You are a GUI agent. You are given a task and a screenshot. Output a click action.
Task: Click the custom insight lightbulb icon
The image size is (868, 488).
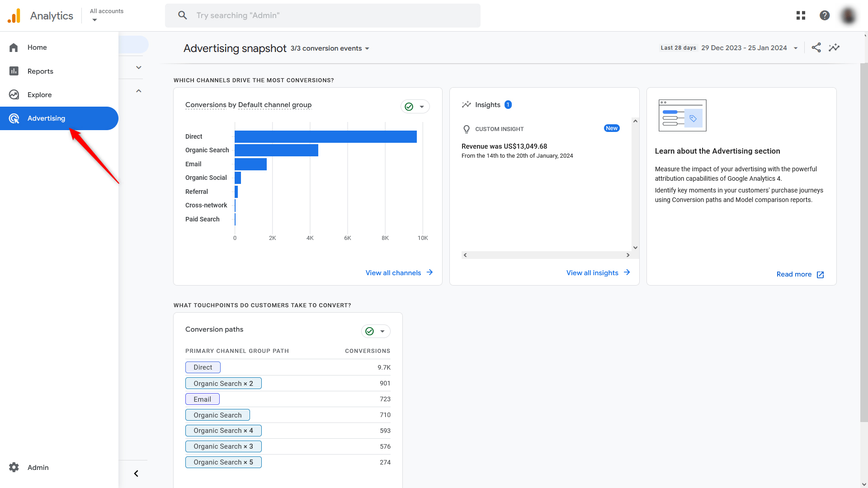coord(466,129)
